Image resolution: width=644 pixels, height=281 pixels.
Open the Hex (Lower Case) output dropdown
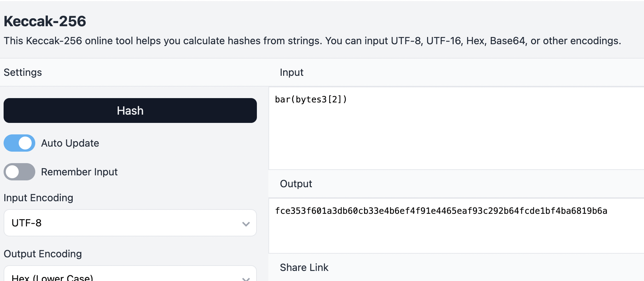(x=130, y=273)
